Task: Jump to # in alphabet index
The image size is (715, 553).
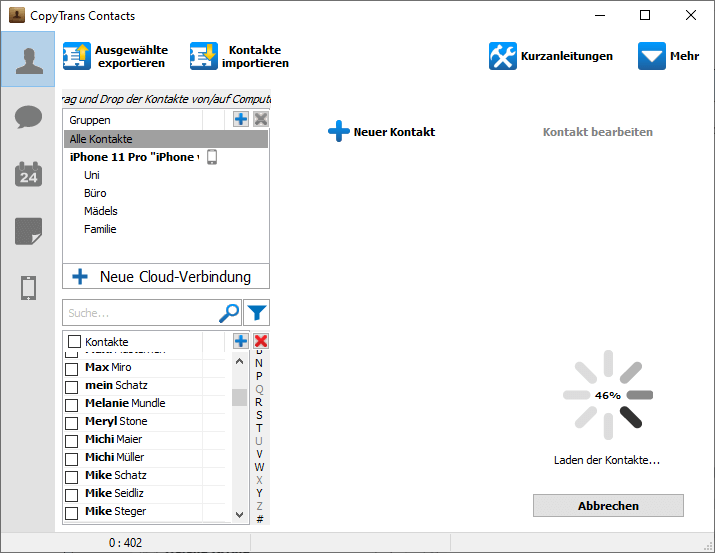Action: [x=260, y=519]
